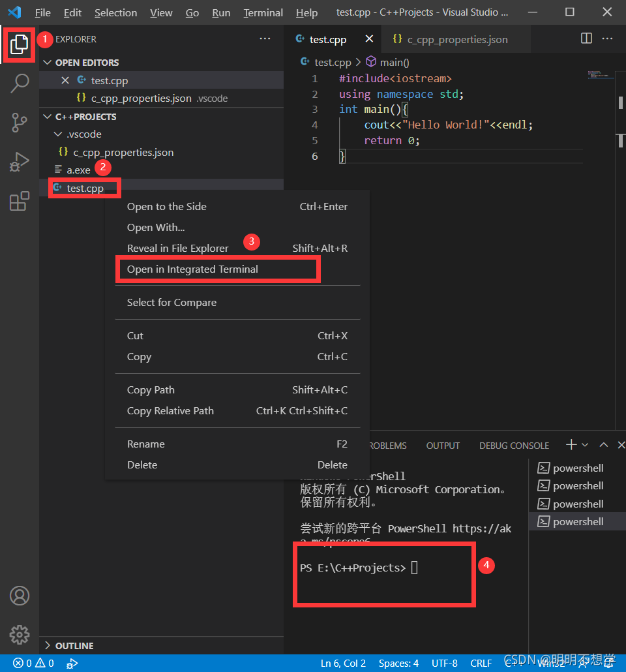This screenshot has height=672, width=626.
Task: Select the fourth highlighted powershell terminal
Action: 577,521
